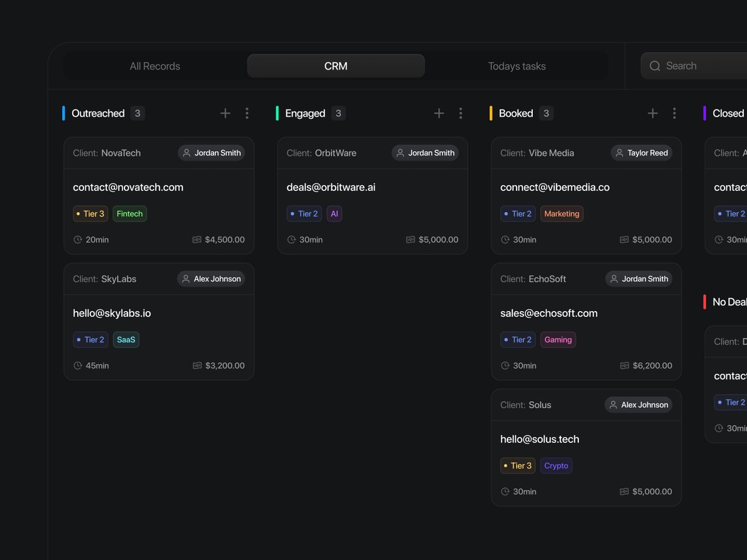Image resolution: width=747 pixels, height=560 pixels.
Task: Click the Search input field
Action: 694,66
